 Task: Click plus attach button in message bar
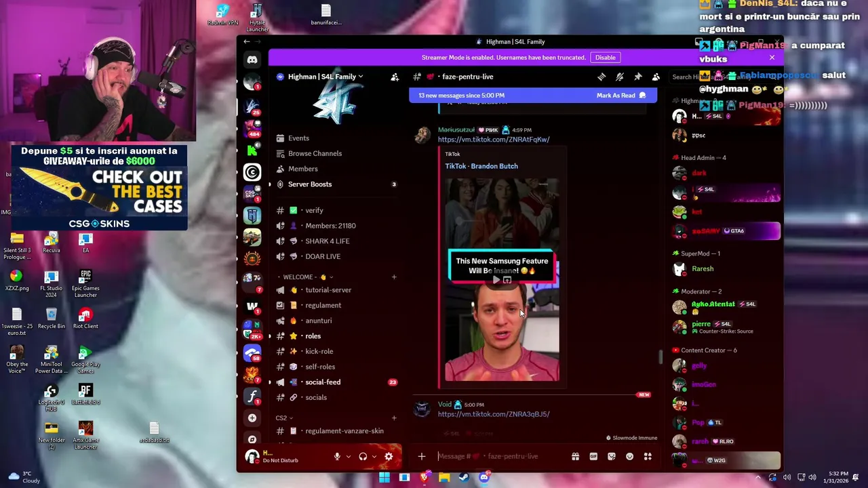click(422, 456)
